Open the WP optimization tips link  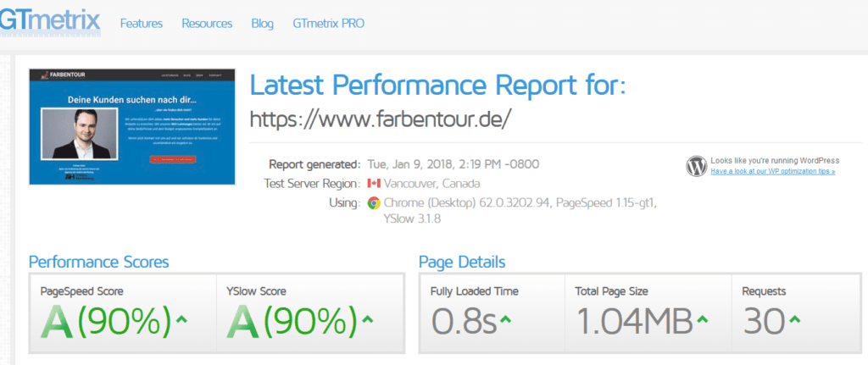[x=773, y=172]
